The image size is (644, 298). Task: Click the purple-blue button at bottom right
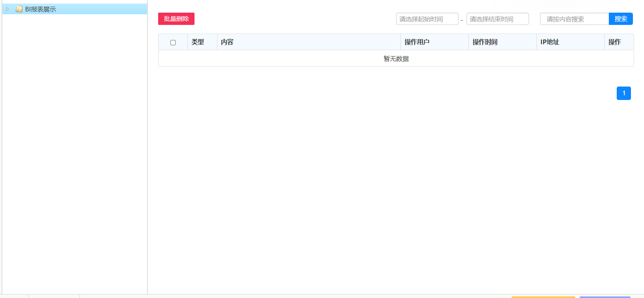tap(604, 297)
